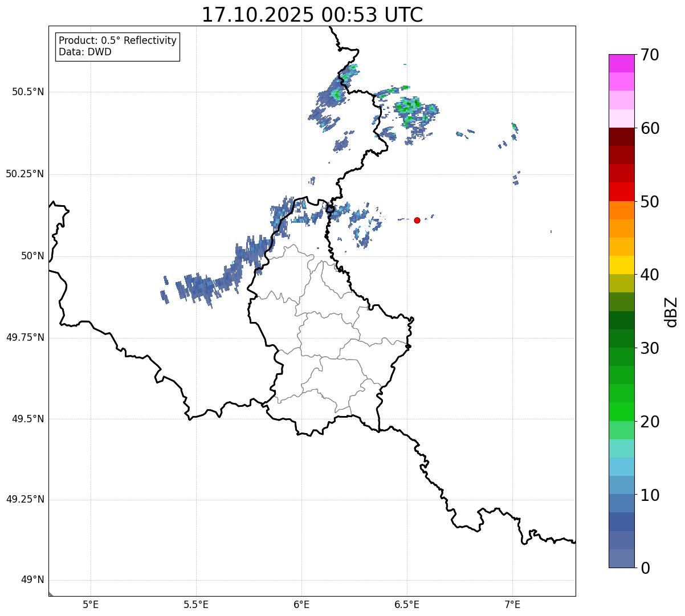Click the 40 tick on colorbar
Image resolution: width=685 pixels, height=616 pixels.
coord(650,275)
